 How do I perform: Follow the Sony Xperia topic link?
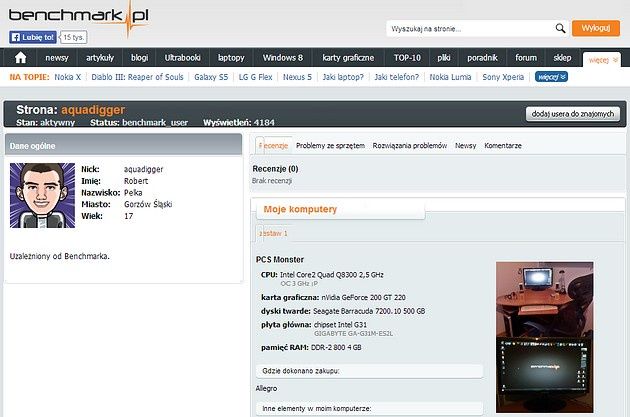[x=503, y=77]
